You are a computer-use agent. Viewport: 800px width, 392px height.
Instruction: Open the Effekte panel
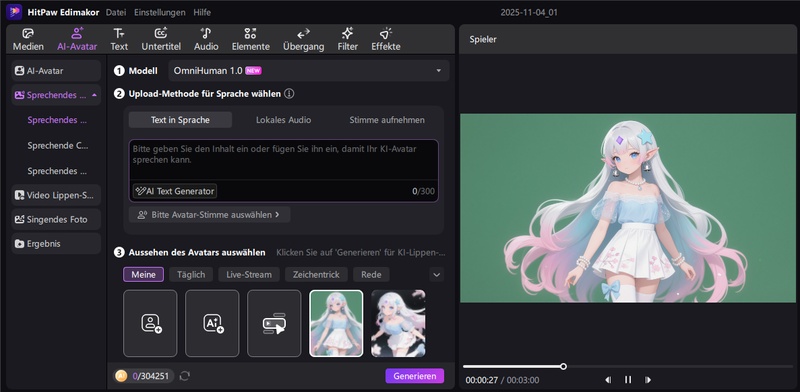pos(386,39)
